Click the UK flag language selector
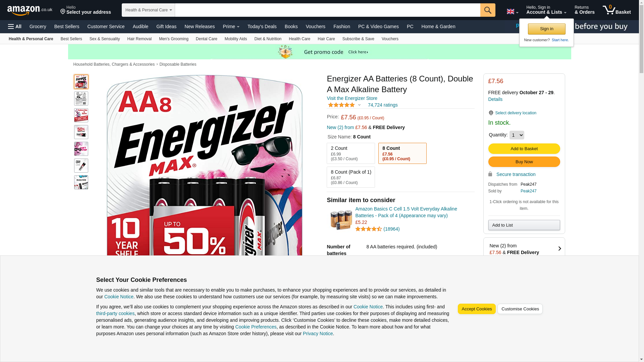Image resolution: width=644 pixels, height=362 pixels. pos(512,12)
